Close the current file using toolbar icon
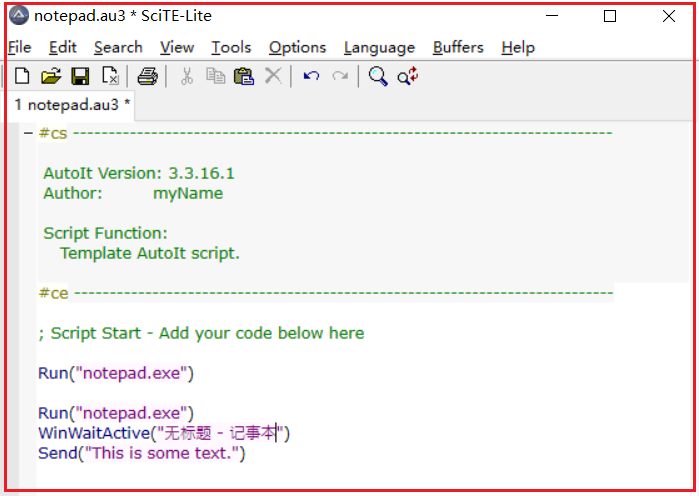This screenshot has width=699, height=496. [110, 76]
